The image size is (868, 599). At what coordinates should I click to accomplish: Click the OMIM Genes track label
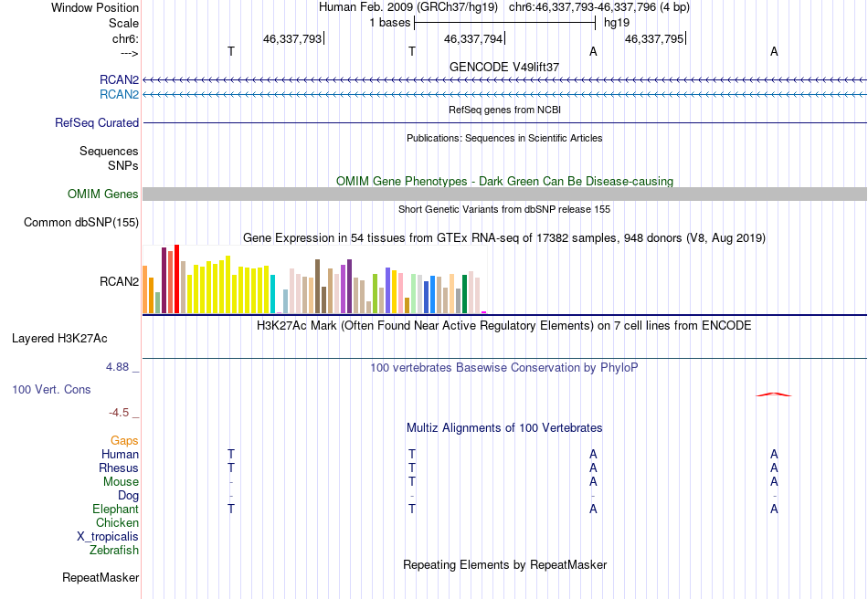click(x=103, y=194)
